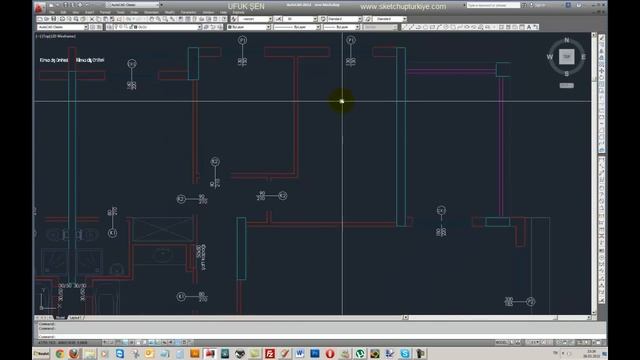Click the Cut icon in Standard toolbar
This screenshot has height=360, width=640.
point(91,19)
